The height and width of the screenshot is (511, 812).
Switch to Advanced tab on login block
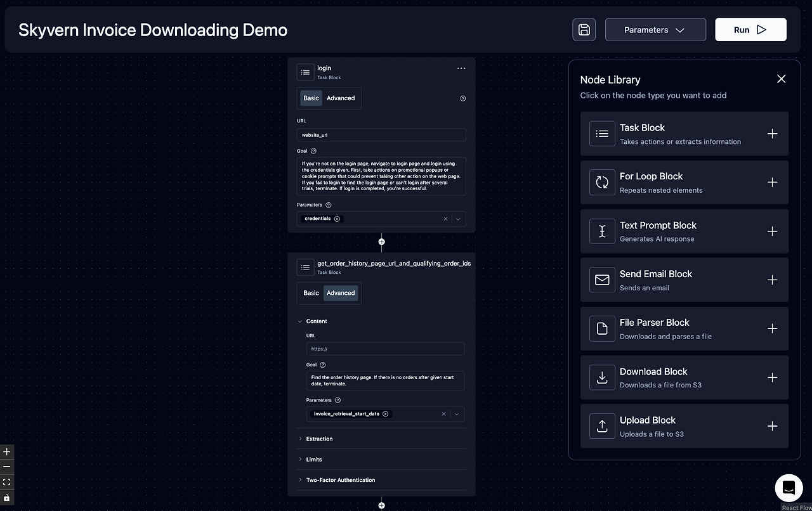[340, 98]
